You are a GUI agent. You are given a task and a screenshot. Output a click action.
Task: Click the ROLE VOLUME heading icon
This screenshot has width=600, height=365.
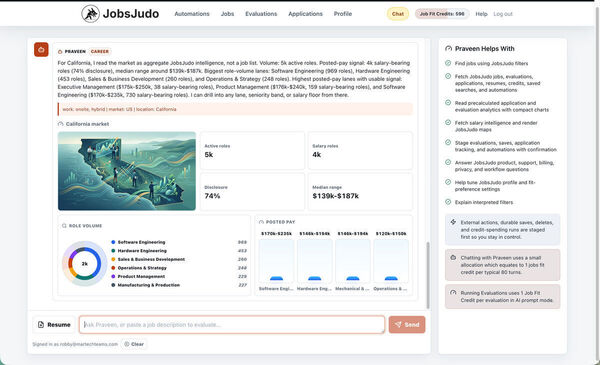(64, 226)
